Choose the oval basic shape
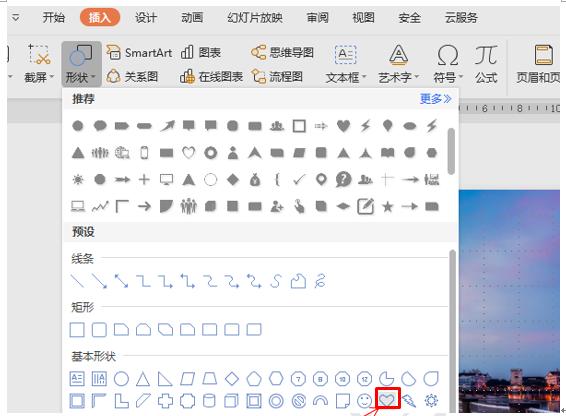 click(x=121, y=379)
